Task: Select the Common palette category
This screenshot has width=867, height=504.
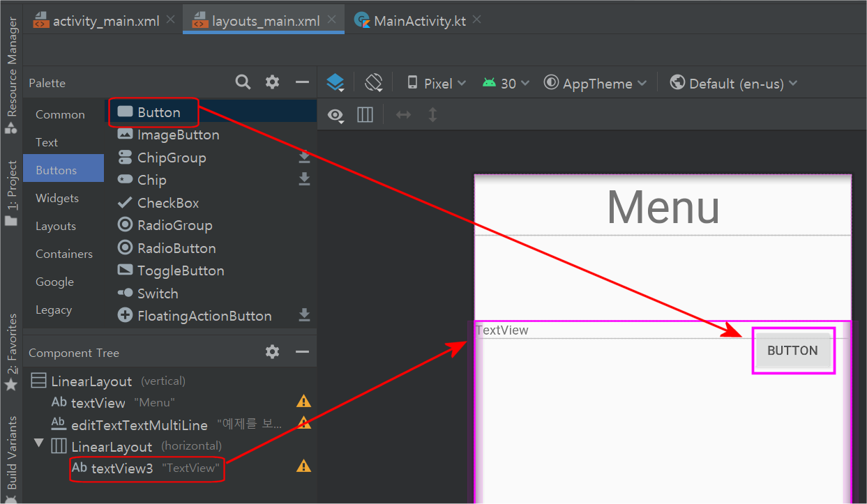Action: (63, 114)
